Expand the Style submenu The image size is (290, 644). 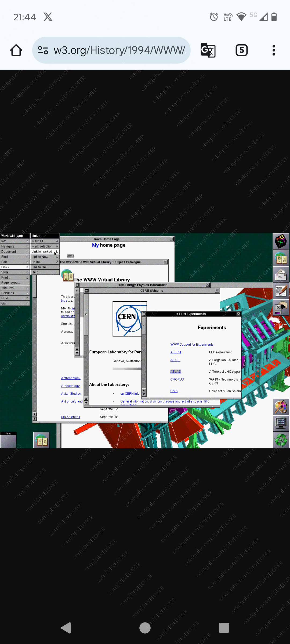pos(15,272)
